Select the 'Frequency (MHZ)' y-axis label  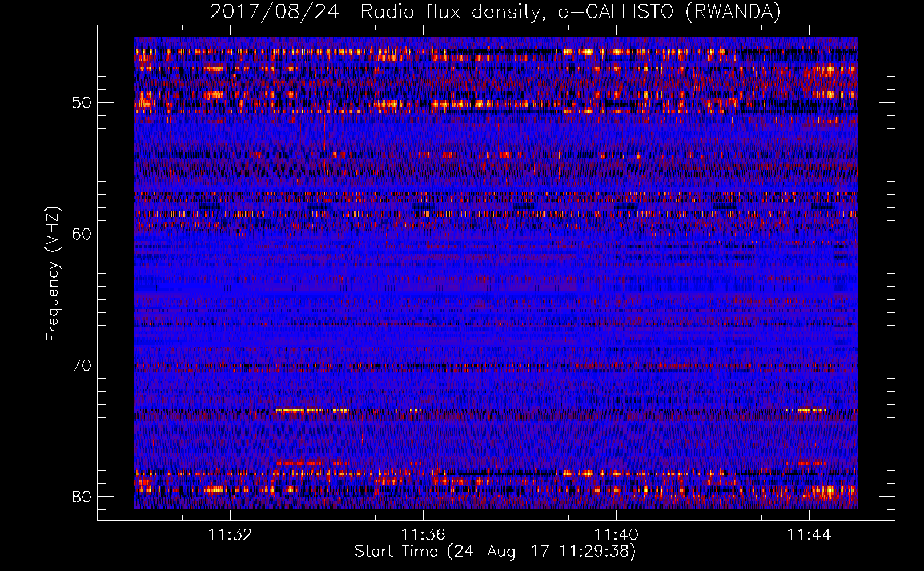click(x=53, y=274)
